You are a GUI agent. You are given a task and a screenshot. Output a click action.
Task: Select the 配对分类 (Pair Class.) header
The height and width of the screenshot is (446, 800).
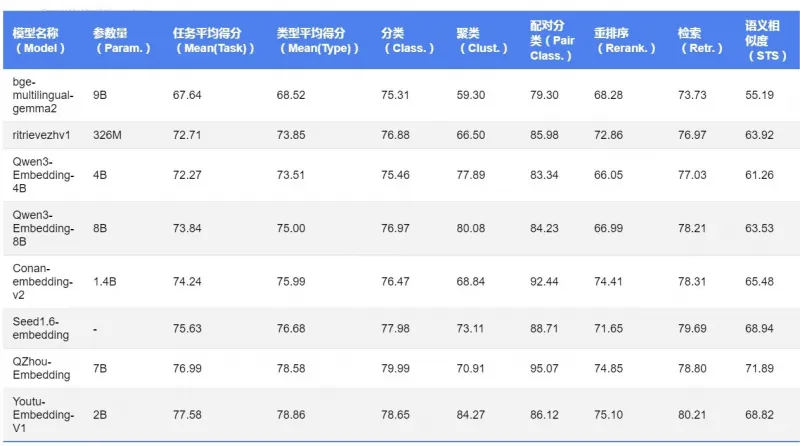(552, 39)
